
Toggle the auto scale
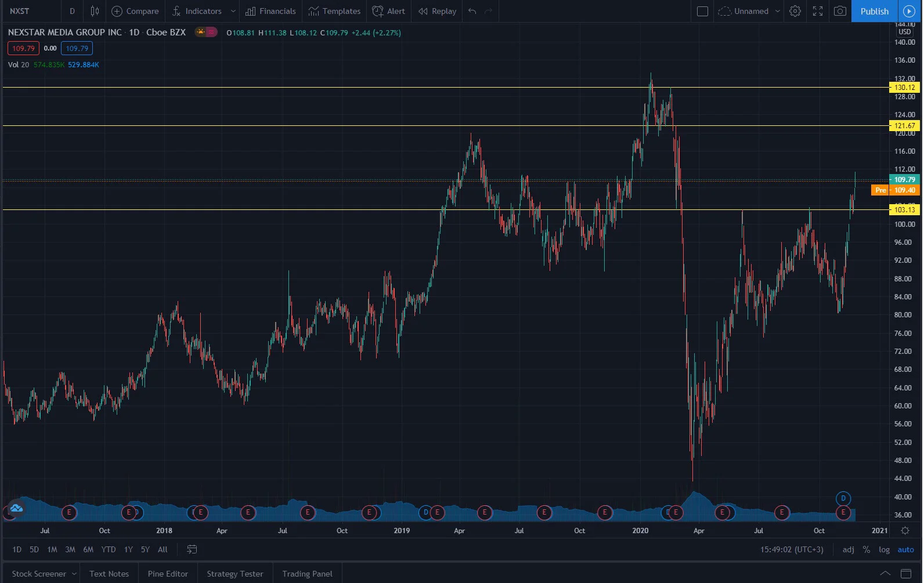[905, 549]
